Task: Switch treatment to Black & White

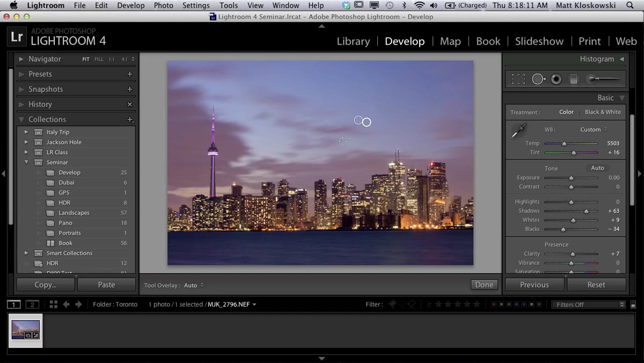Action: click(603, 112)
